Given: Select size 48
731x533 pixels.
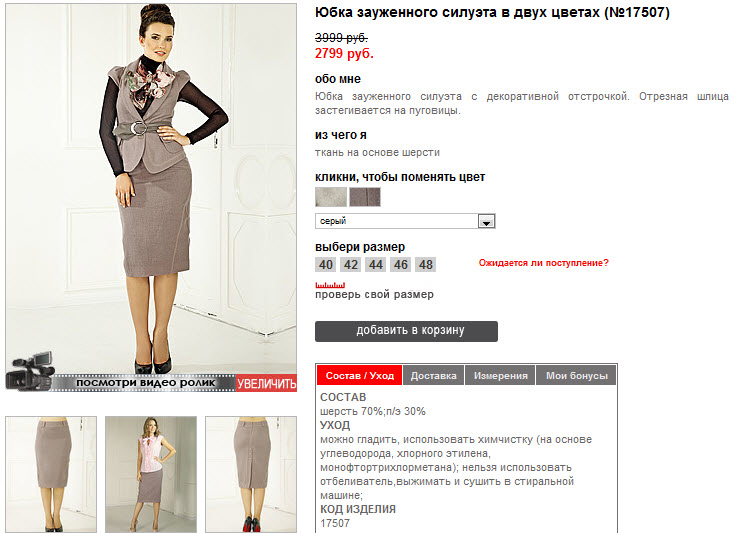Looking at the screenshot, I should (x=426, y=265).
